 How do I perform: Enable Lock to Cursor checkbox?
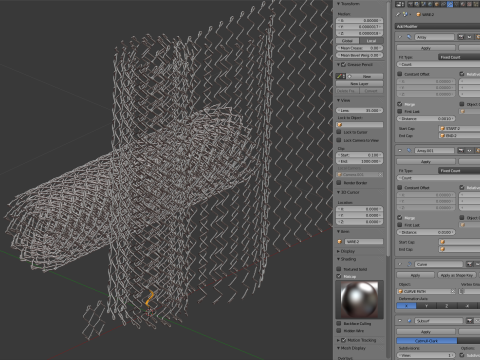[339, 132]
